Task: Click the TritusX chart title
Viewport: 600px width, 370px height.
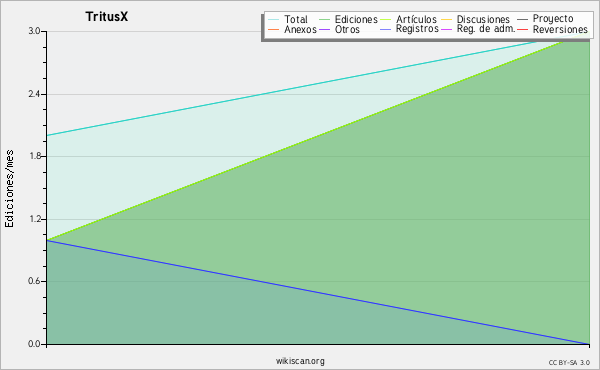Action: (x=107, y=17)
